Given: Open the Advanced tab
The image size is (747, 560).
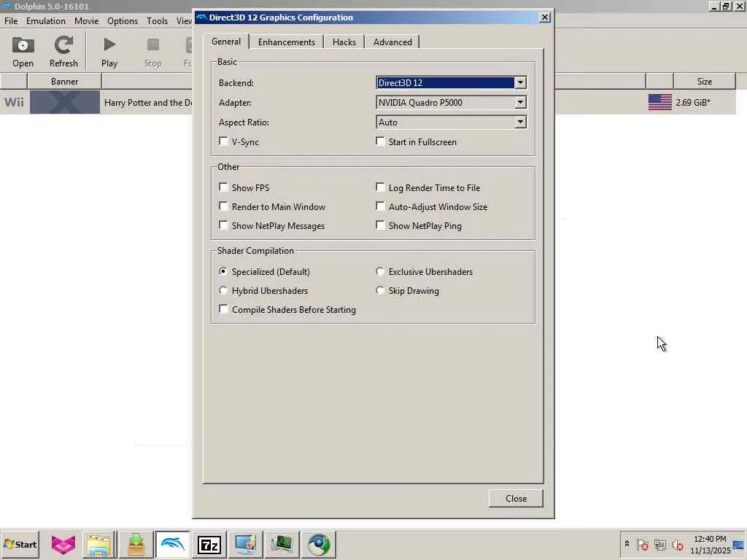Looking at the screenshot, I should [x=392, y=42].
